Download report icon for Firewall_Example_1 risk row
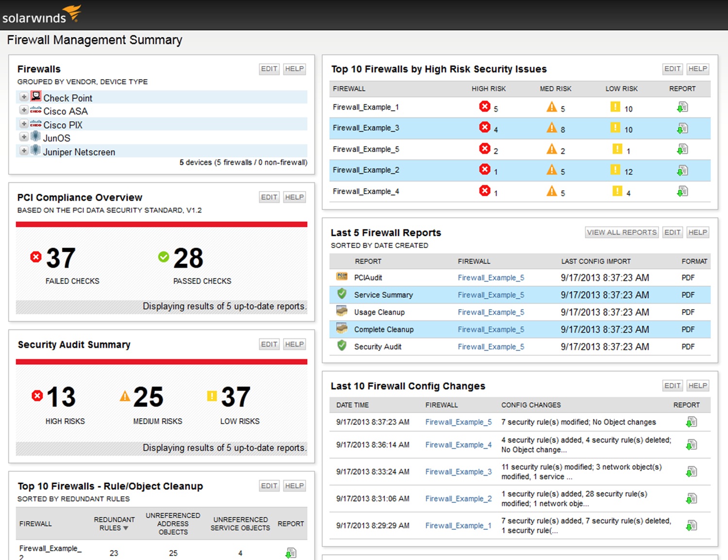 pos(682,107)
